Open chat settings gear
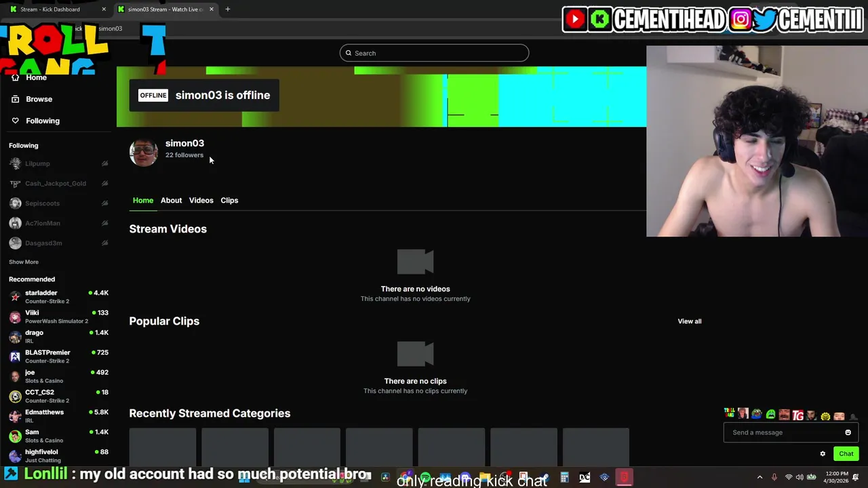The image size is (868, 488). [823, 453]
